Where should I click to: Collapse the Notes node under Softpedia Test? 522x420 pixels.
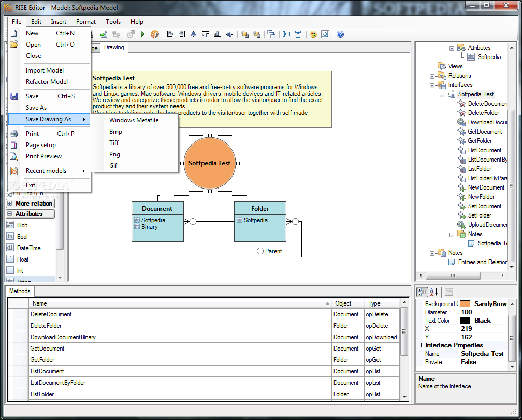tap(452, 234)
